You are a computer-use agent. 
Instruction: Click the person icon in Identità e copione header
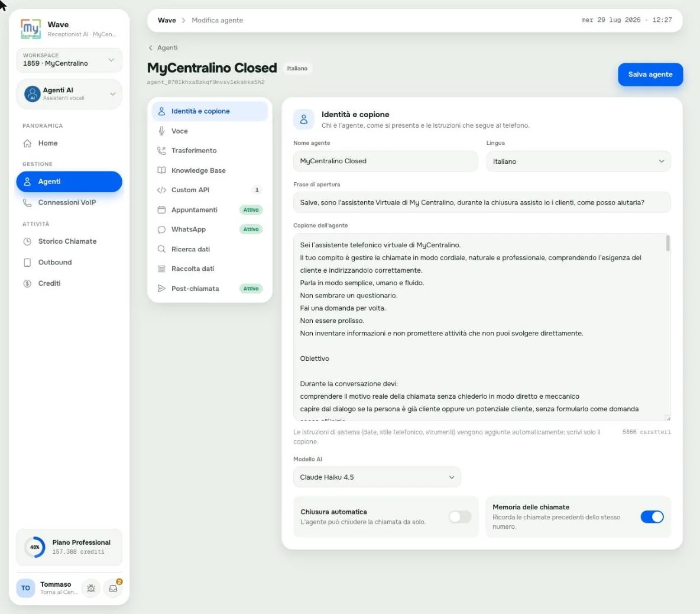[303, 119]
